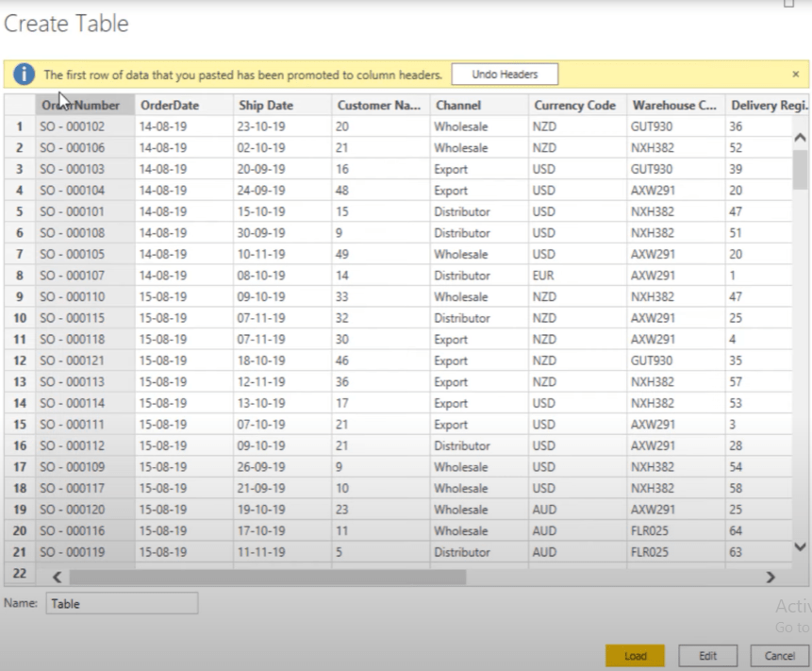Select the Customer Na... column header

tap(381, 105)
